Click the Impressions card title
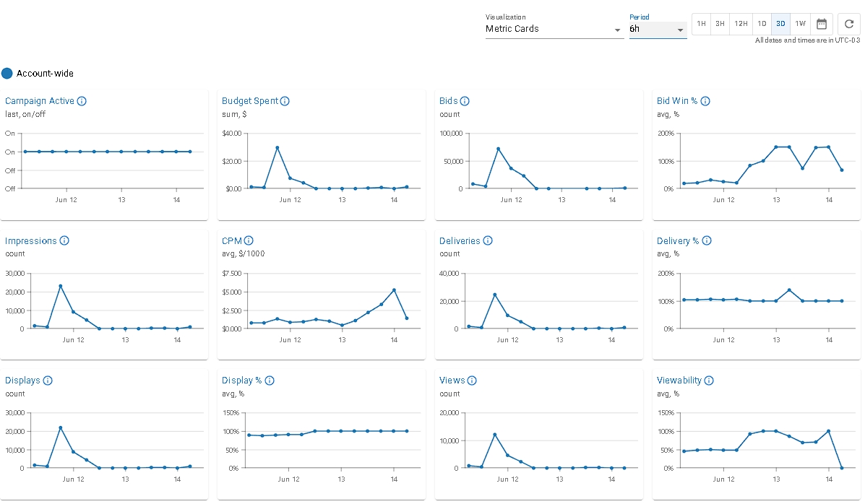The image size is (865, 504). pyautogui.click(x=30, y=240)
